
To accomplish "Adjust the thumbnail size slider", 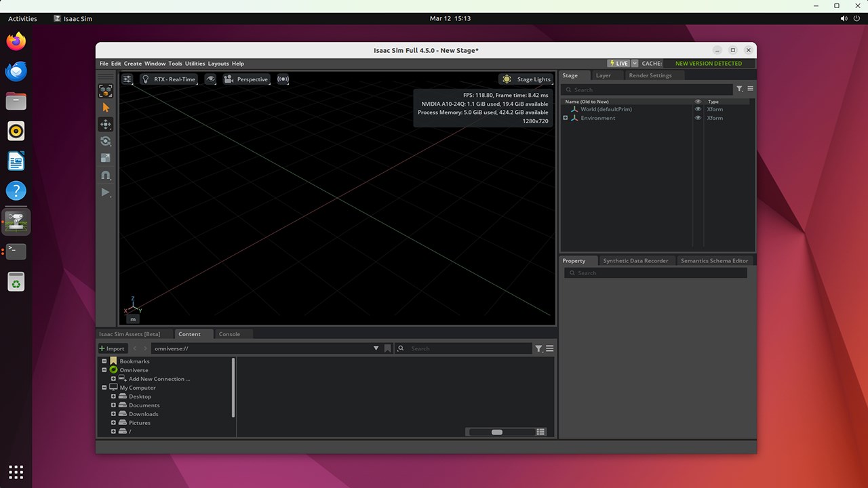I will (x=497, y=432).
